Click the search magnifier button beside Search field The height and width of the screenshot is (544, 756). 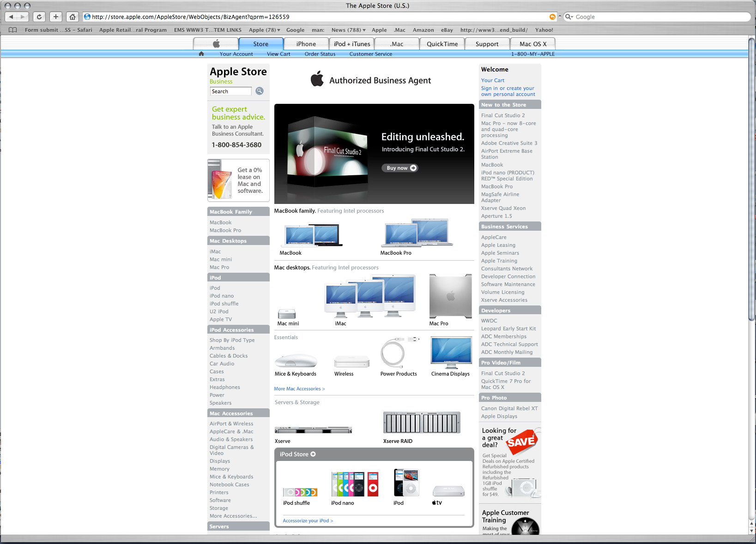[260, 91]
